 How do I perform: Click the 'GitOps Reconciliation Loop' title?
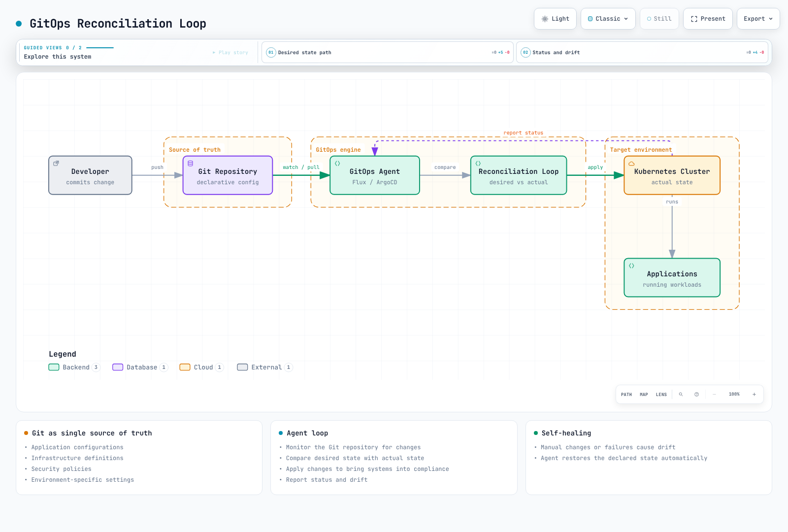[118, 24]
